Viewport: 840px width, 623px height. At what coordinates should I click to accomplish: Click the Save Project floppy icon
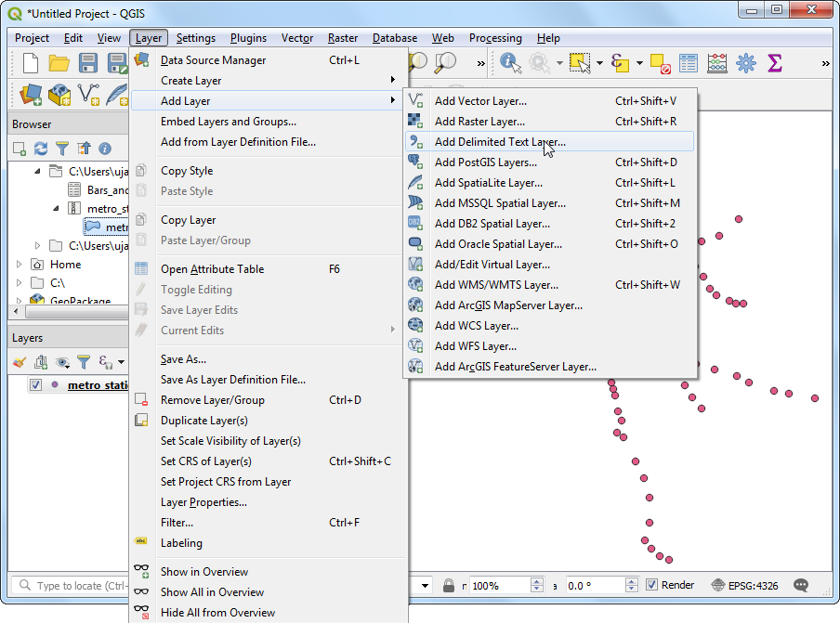(x=88, y=63)
